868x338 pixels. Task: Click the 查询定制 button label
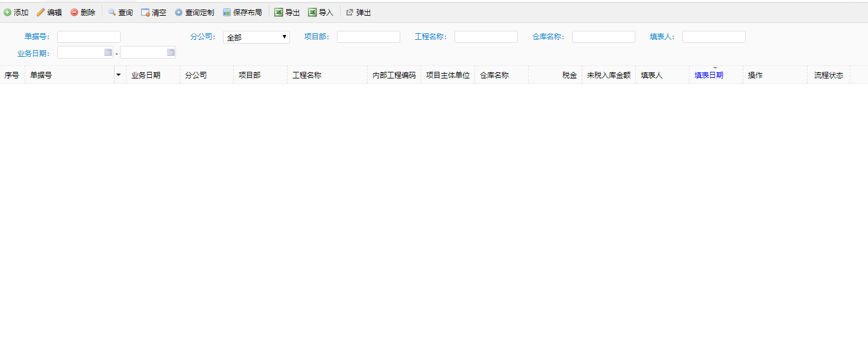pyautogui.click(x=200, y=13)
